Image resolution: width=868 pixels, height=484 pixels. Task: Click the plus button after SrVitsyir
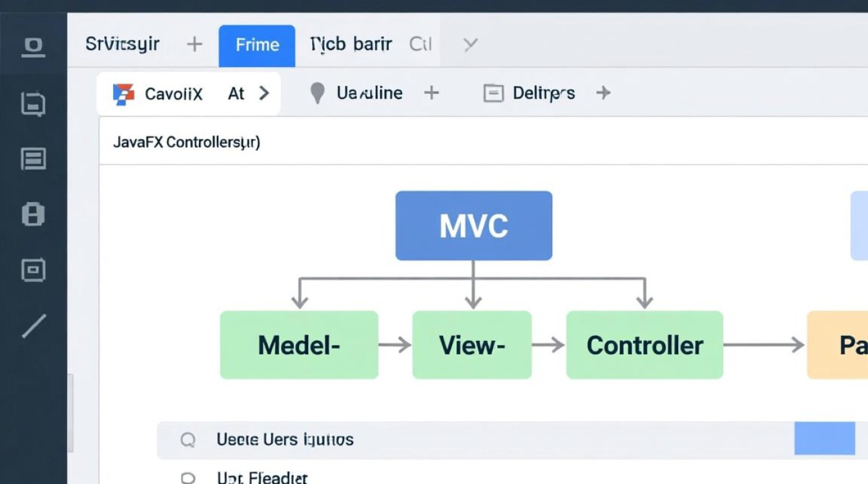point(194,45)
